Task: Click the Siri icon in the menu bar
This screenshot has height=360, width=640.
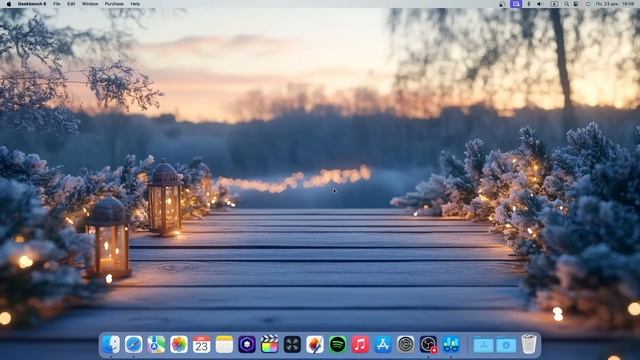Action: click(x=588, y=4)
